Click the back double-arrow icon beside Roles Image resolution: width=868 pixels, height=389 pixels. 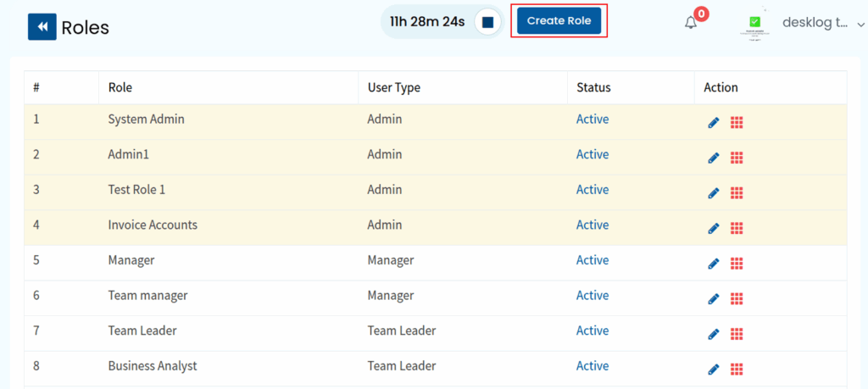[x=42, y=27]
